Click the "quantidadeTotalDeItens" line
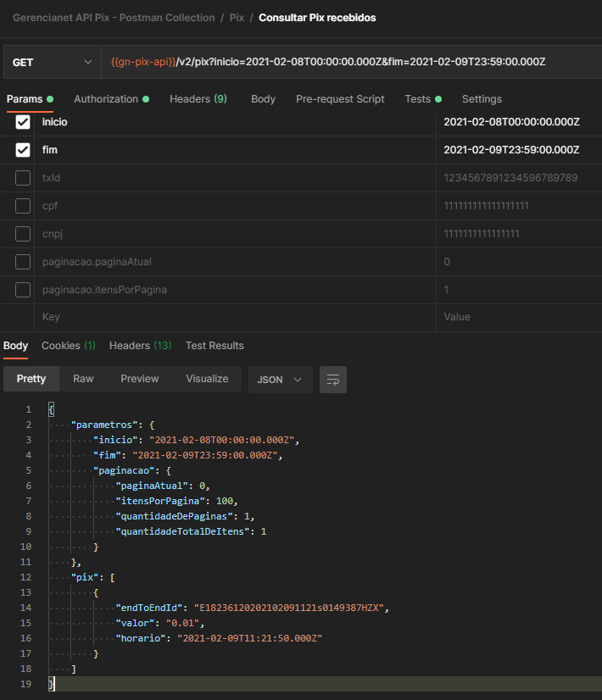The height and width of the screenshot is (700, 602). point(191,531)
